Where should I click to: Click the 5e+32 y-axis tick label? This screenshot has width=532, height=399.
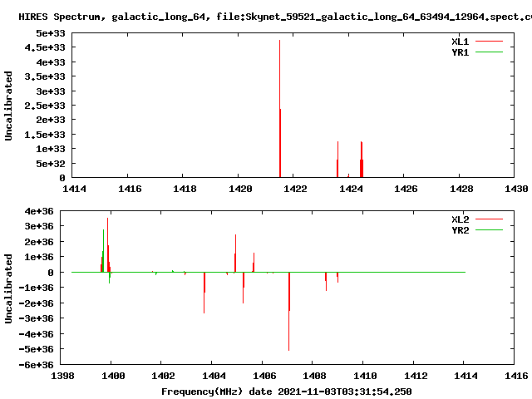coord(51,164)
